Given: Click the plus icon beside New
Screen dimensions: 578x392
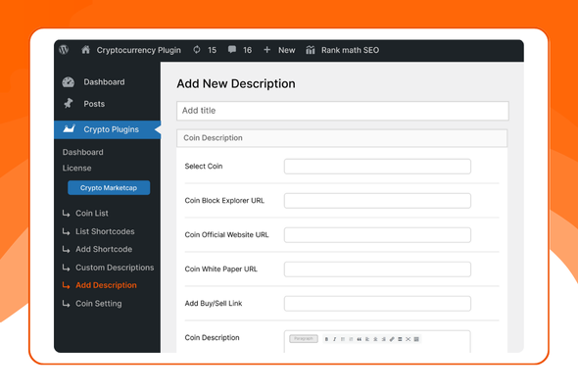Looking at the screenshot, I should [x=266, y=50].
